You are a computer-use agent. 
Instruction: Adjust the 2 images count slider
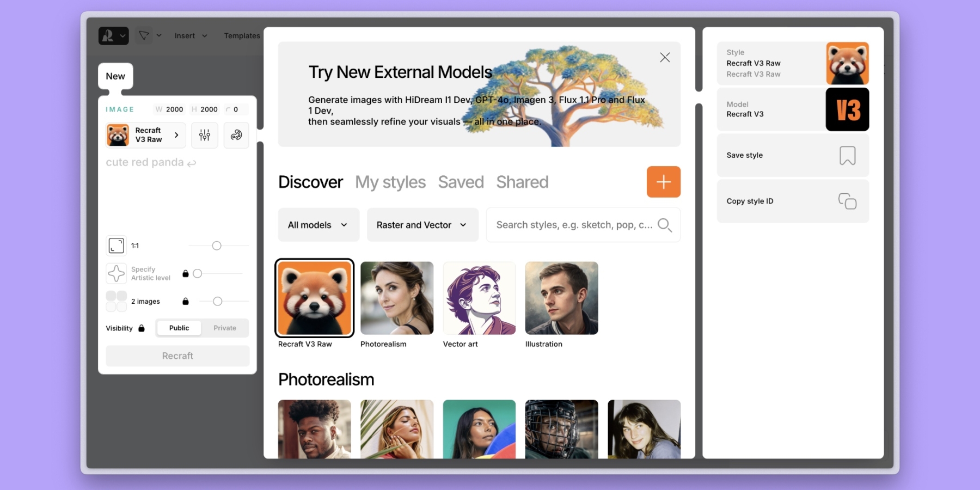[x=218, y=302]
